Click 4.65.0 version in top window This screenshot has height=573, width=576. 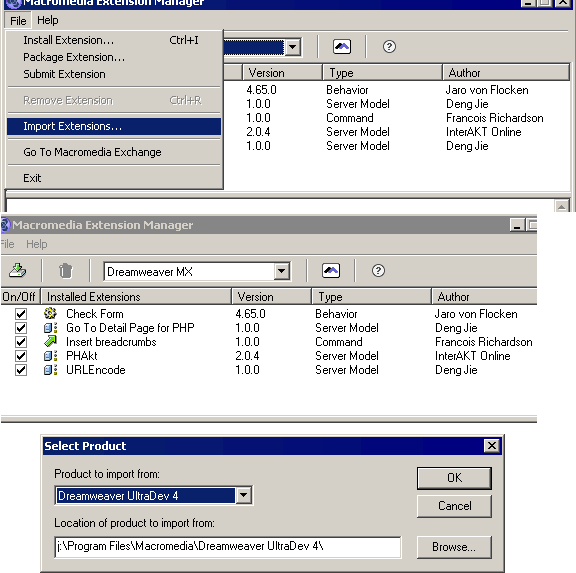[x=261, y=90]
